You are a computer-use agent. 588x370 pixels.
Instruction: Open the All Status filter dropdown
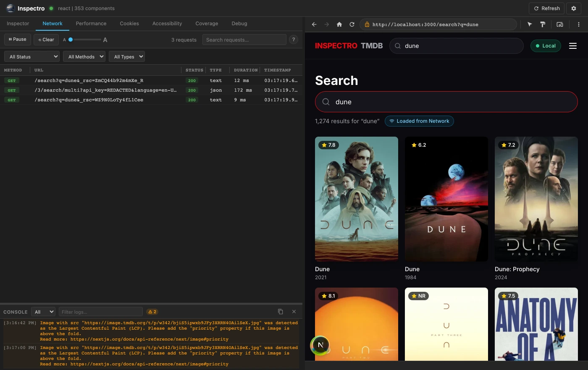(x=31, y=56)
